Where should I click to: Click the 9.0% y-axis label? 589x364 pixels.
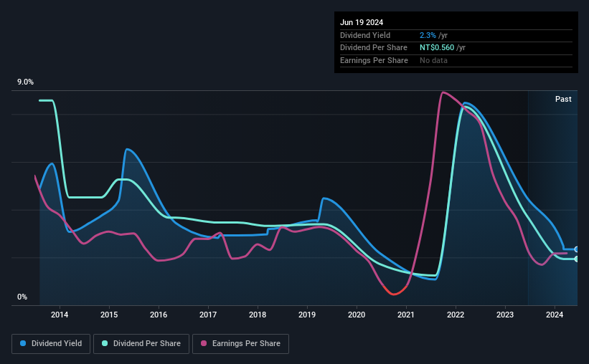click(25, 82)
